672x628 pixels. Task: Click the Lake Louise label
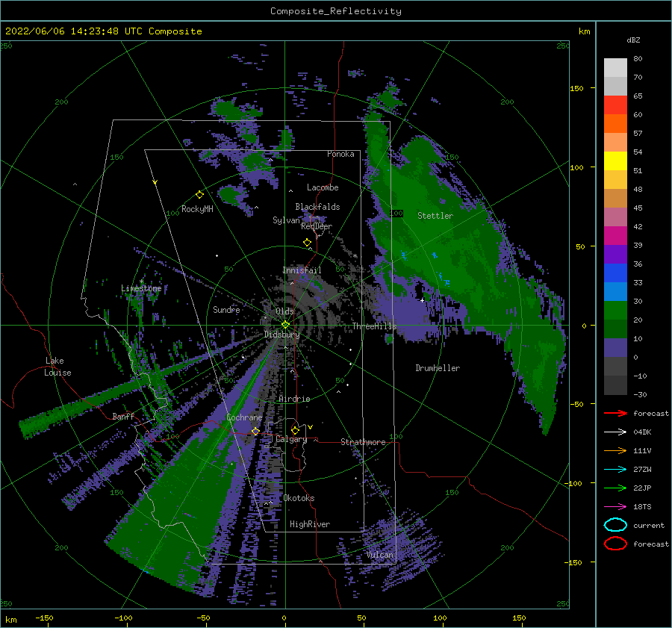tap(57, 367)
